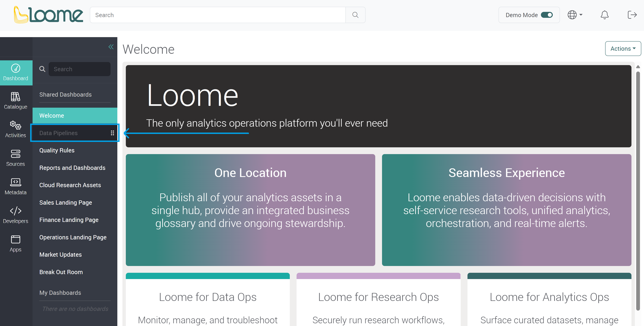Click the One Location card
This screenshot has height=326, width=644.
point(250,210)
